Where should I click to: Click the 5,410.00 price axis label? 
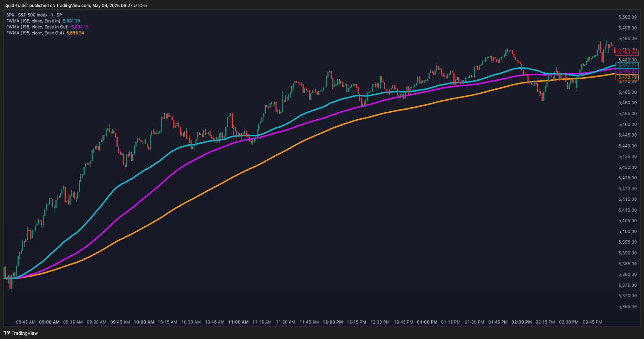628,210
